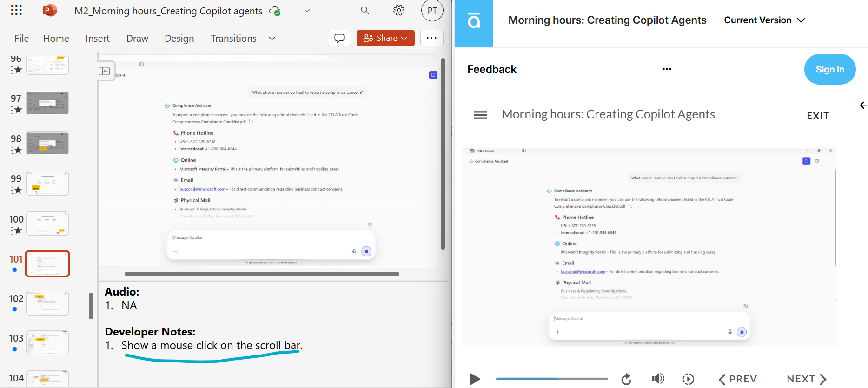The width and height of the screenshot is (868, 388).
Task: Expand more ribbon tabs chevron after Transitions
Action: pos(272,38)
